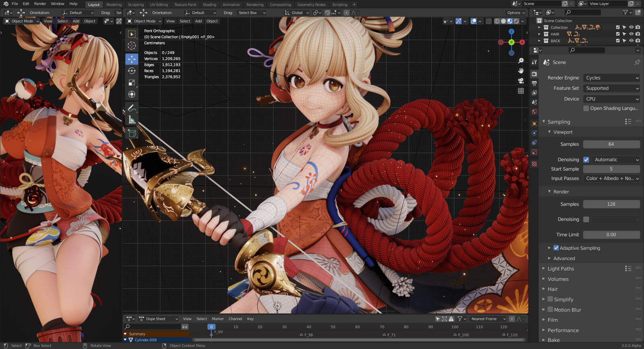Toggle viewport gizmos display button

[458, 21]
